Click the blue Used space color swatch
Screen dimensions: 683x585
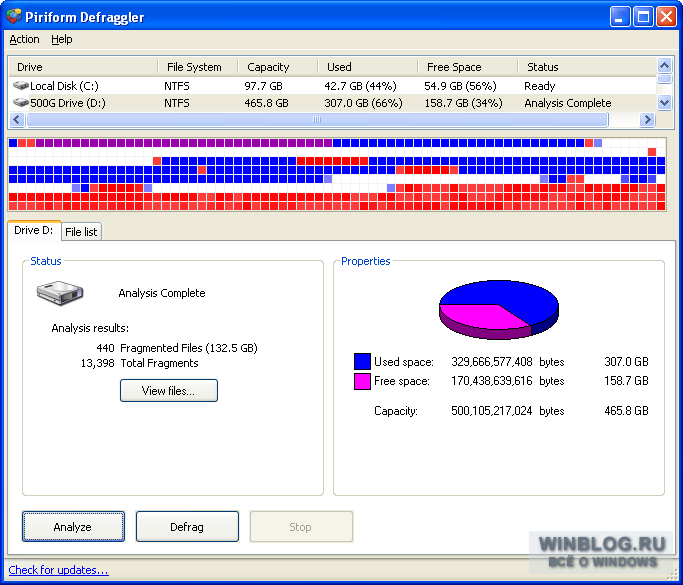click(362, 362)
